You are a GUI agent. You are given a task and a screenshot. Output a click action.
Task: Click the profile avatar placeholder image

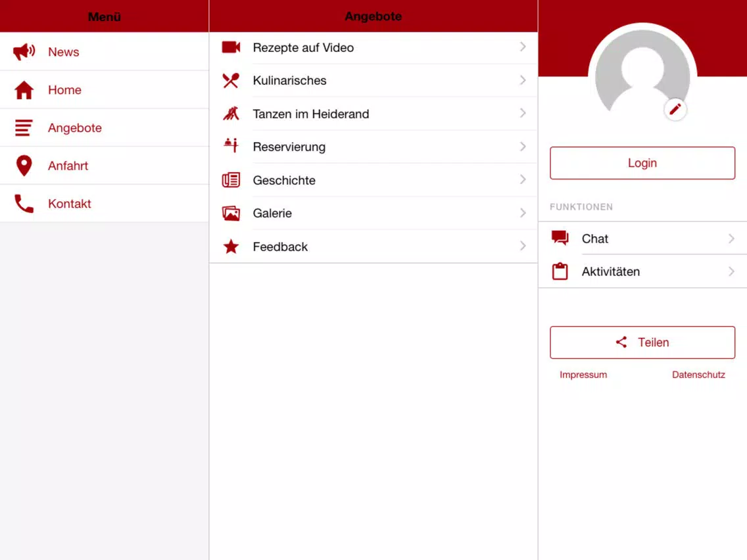[641, 74]
